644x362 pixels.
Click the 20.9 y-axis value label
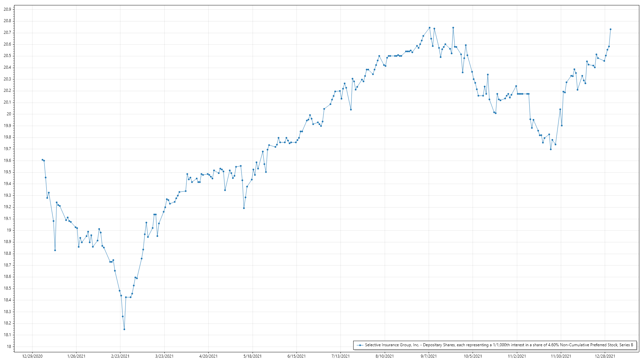click(7, 9)
